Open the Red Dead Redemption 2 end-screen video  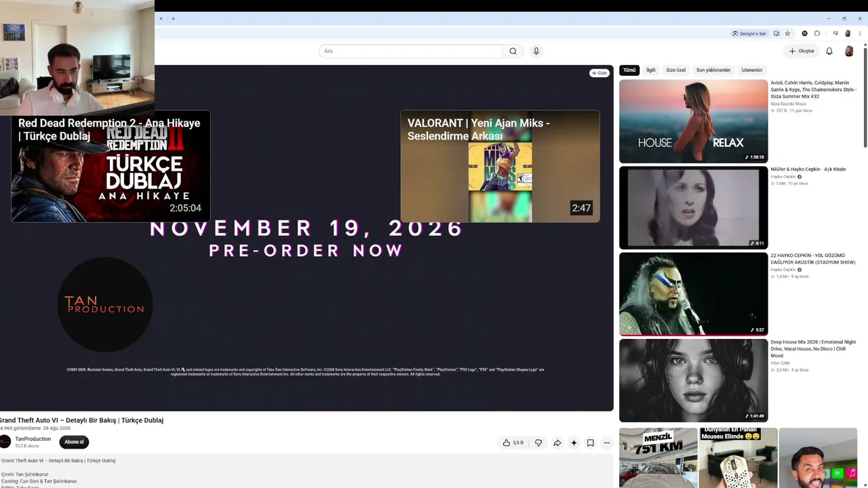pyautogui.click(x=111, y=166)
